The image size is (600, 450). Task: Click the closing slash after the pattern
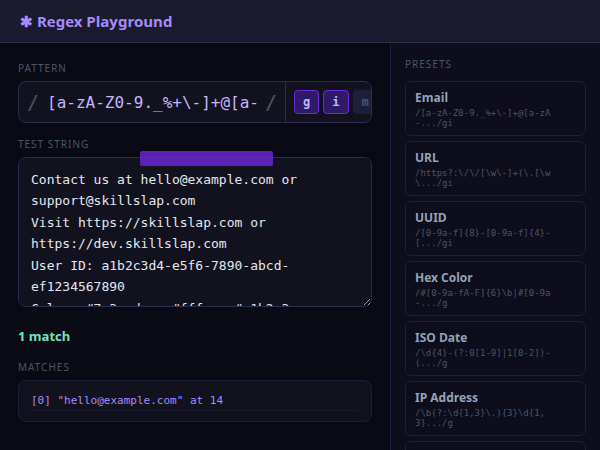(271, 102)
